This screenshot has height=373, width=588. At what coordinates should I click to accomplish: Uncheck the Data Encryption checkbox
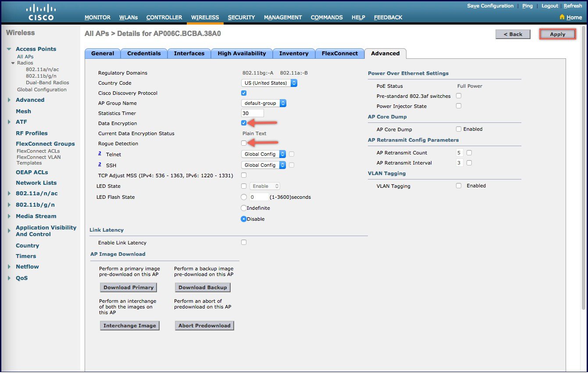tap(244, 123)
